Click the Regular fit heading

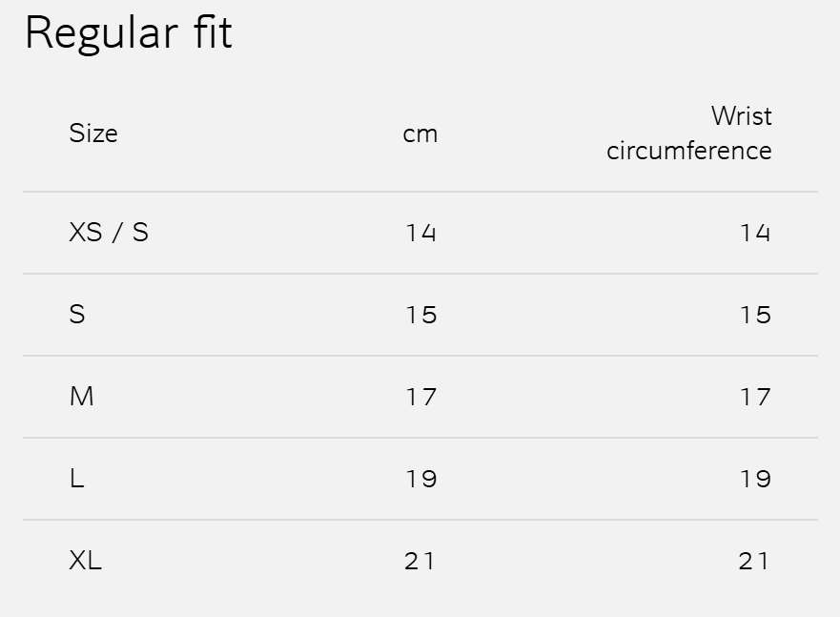click(128, 32)
